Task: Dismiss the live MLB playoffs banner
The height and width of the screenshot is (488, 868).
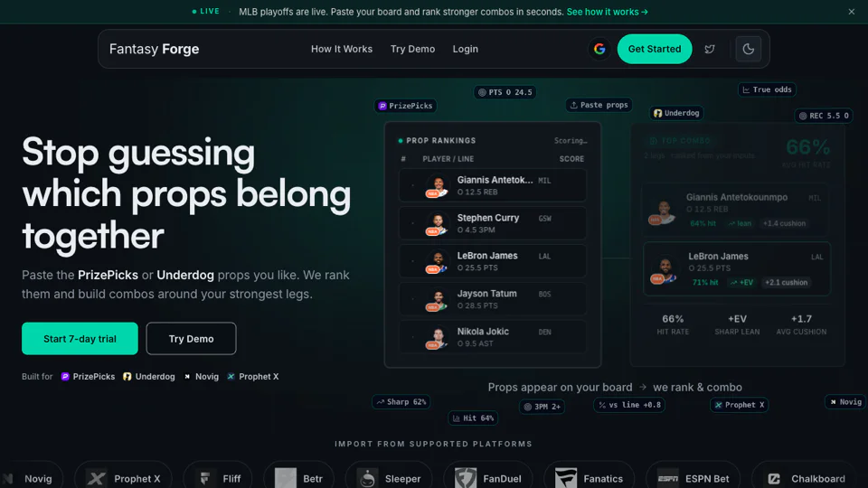Action: click(852, 12)
